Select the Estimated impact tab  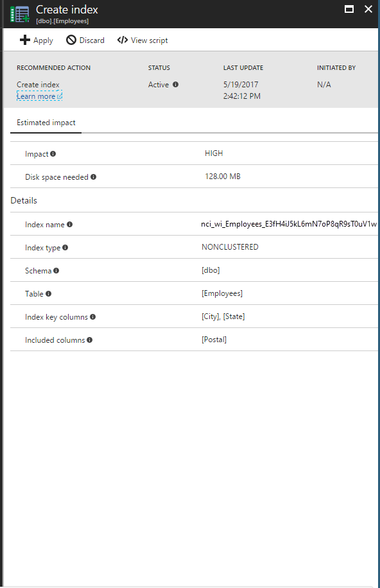coord(46,123)
